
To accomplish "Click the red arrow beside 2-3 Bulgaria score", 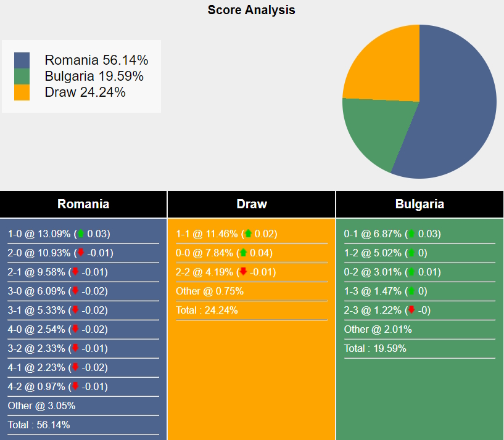I will (x=411, y=311).
